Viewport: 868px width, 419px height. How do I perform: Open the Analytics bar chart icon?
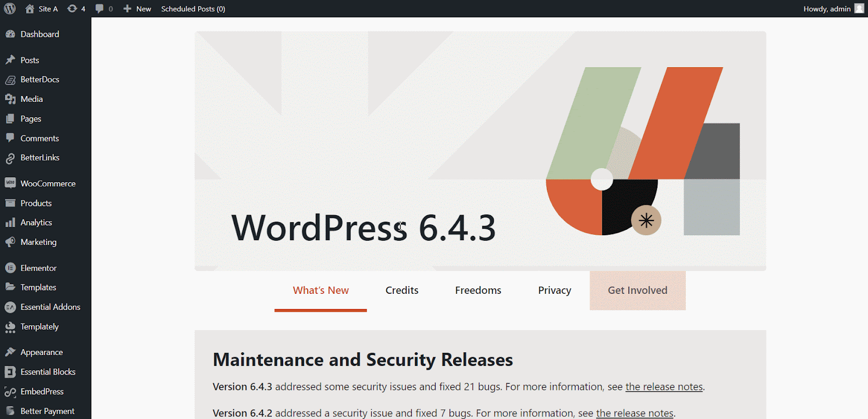click(x=10, y=222)
